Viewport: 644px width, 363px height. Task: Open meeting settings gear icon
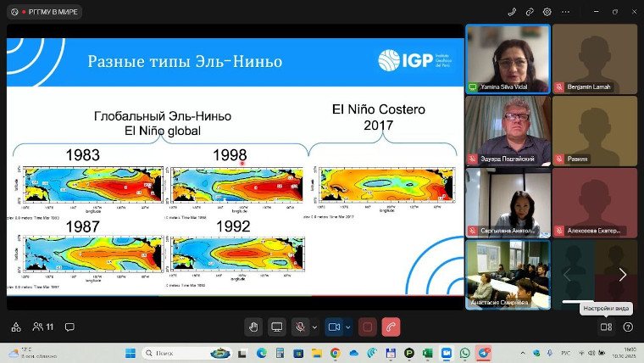[x=547, y=12]
